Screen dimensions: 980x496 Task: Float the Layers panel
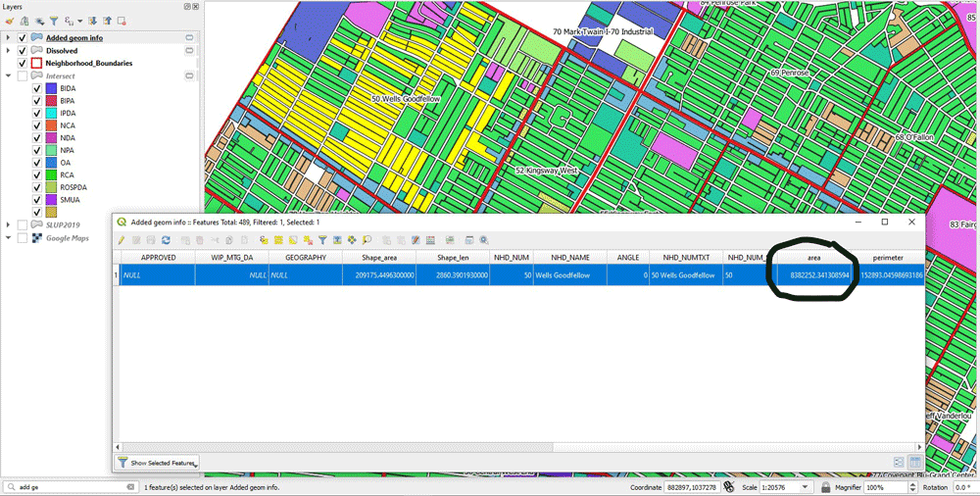[x=188, y=6]
